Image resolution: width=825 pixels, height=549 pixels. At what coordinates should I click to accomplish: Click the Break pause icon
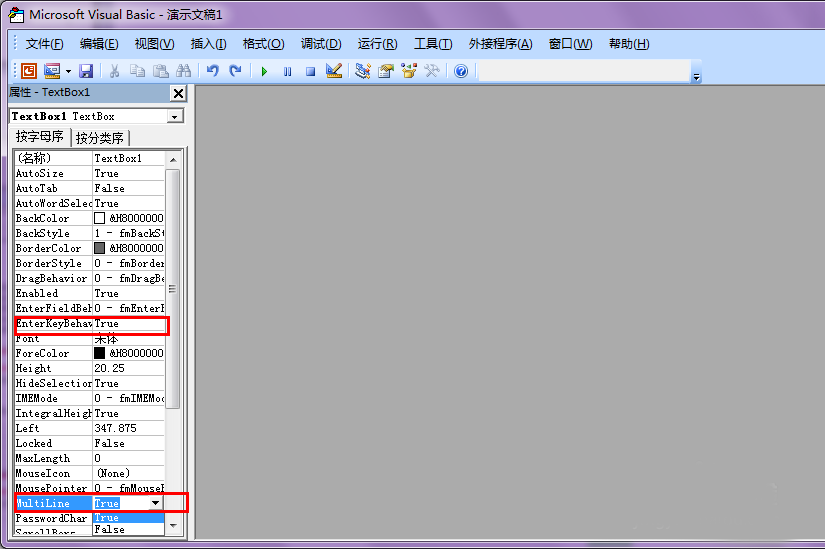[287, 71]
